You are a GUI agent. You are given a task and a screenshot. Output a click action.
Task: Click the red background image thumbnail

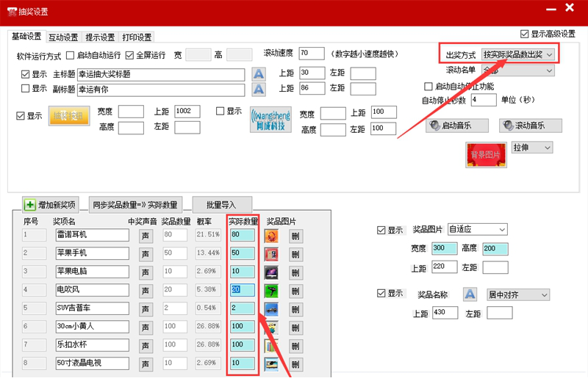point(486,155)
